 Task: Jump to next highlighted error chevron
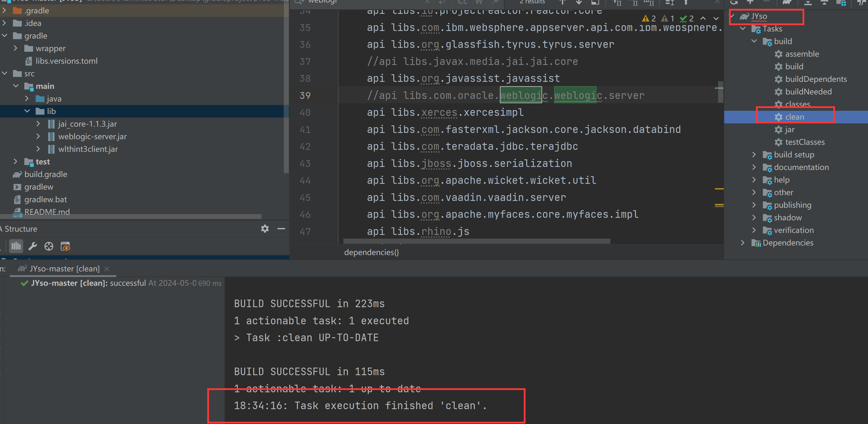pyautogui.click(x=716, y=18)
